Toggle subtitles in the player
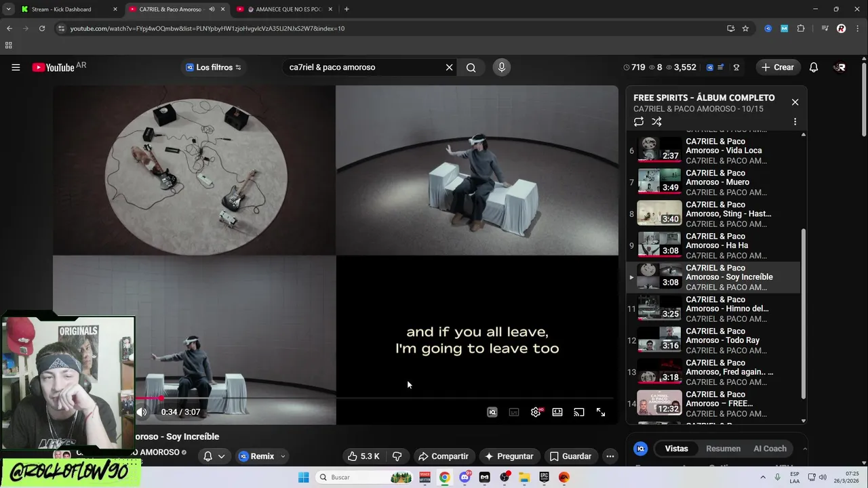 (x=514, y=412)
